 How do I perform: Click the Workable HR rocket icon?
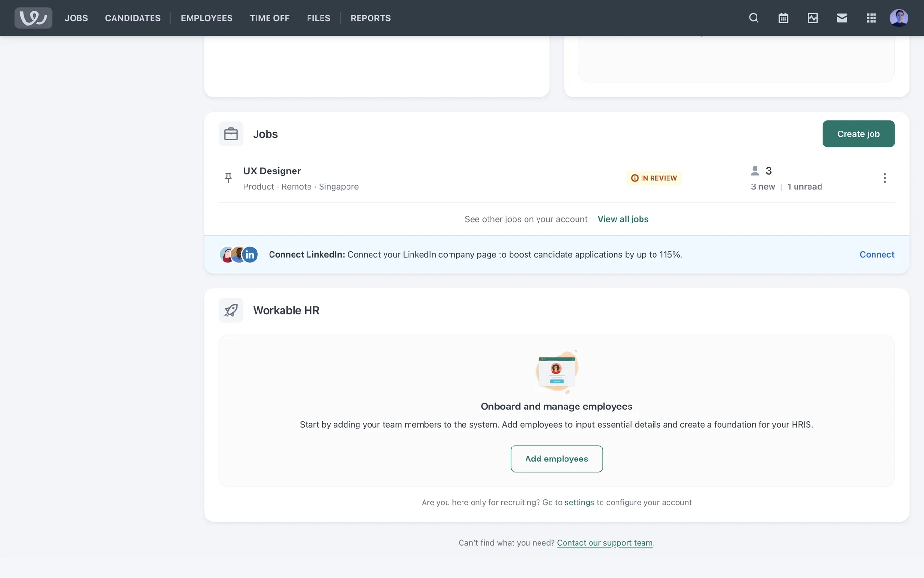pos(231,310)
